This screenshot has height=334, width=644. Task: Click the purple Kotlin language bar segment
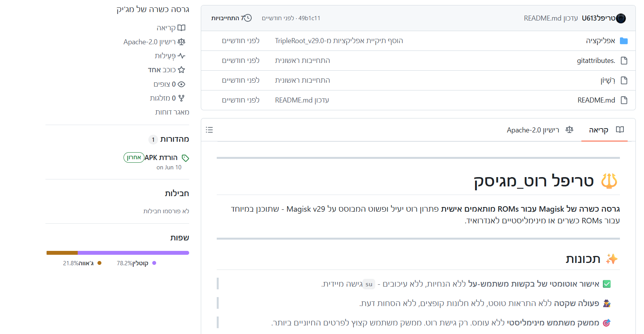point(133,253)
